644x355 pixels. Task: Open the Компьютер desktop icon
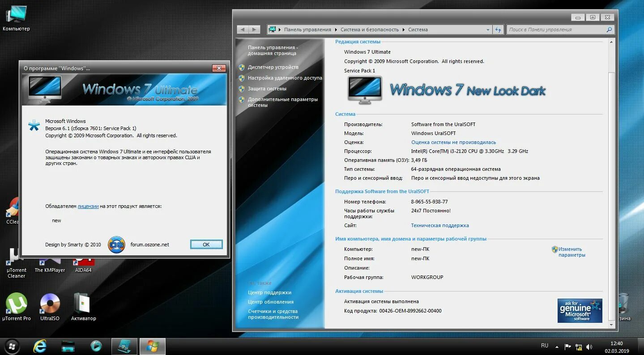(16, 18)
